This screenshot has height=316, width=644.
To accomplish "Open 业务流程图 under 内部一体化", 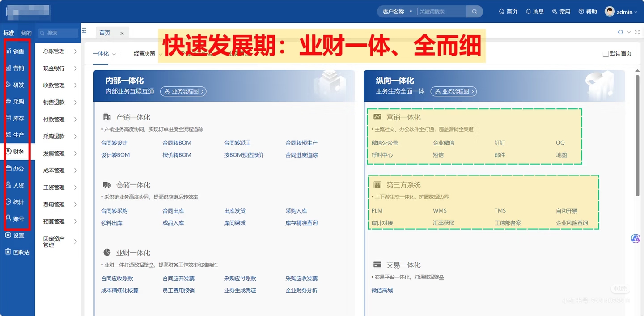I will tap(183, 91).
